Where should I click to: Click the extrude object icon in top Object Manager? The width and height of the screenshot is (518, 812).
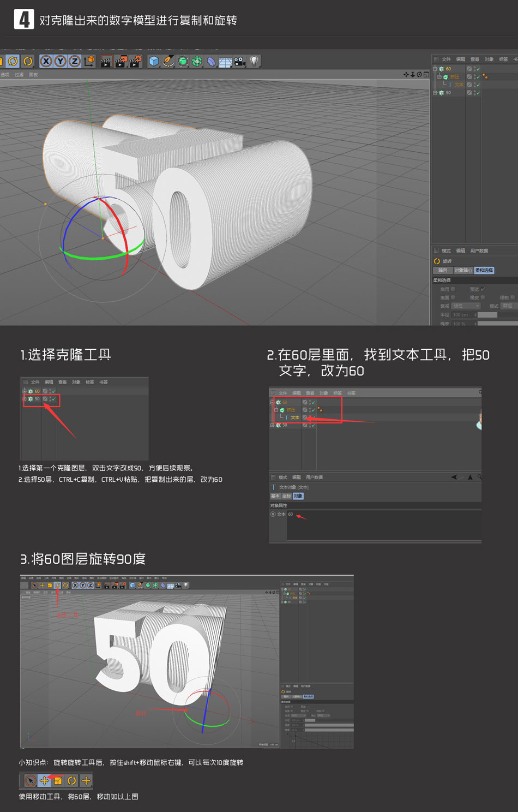445,77
